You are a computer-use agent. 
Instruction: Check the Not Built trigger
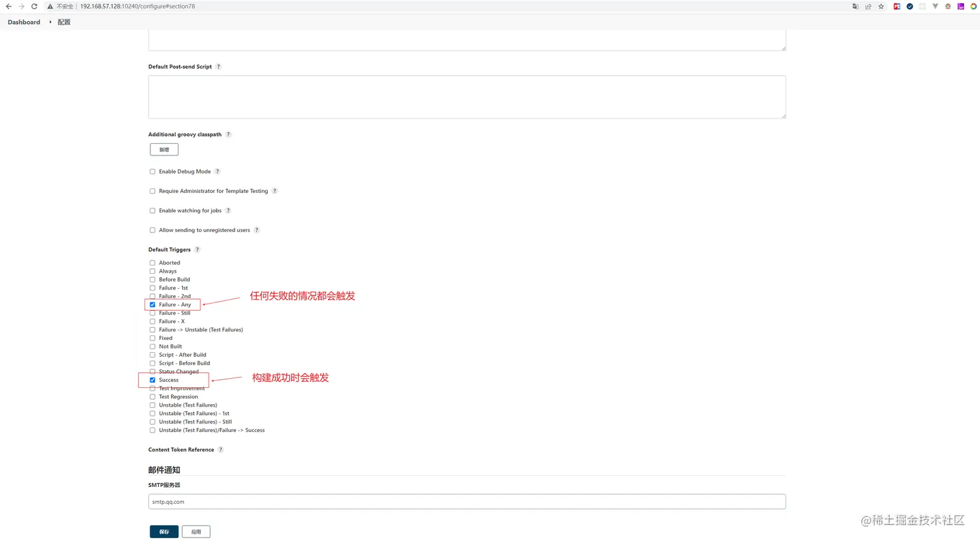[x=152, y=346]
